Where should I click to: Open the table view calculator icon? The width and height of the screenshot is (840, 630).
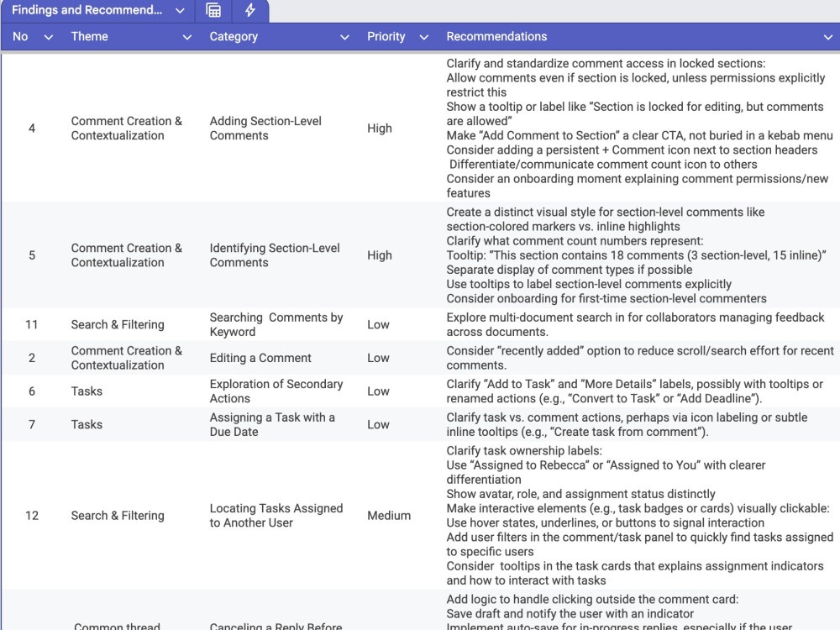click(x=213, y=10)
